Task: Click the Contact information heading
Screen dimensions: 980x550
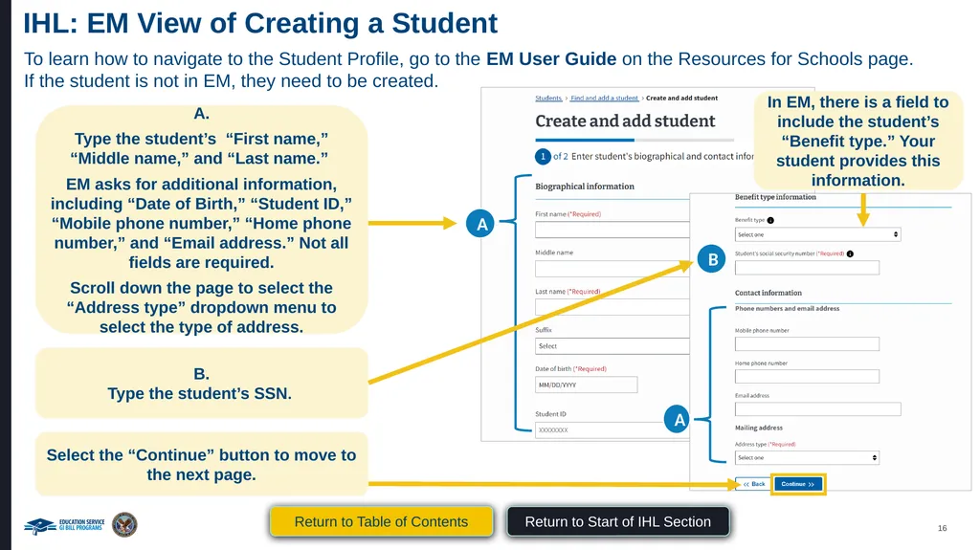Action: click(x=768, y=293)
